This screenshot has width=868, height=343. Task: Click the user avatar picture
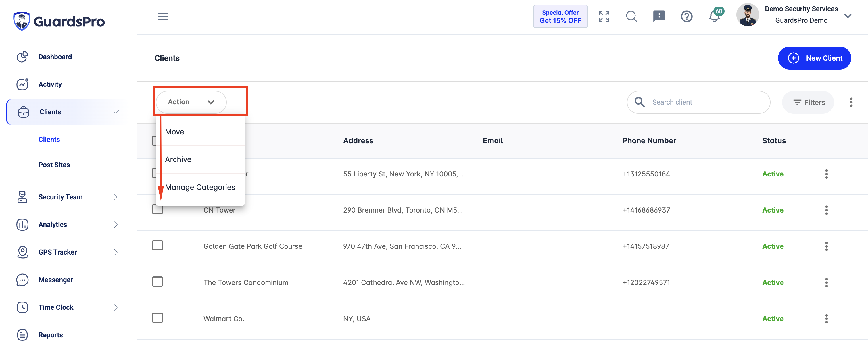coord(747,15)
